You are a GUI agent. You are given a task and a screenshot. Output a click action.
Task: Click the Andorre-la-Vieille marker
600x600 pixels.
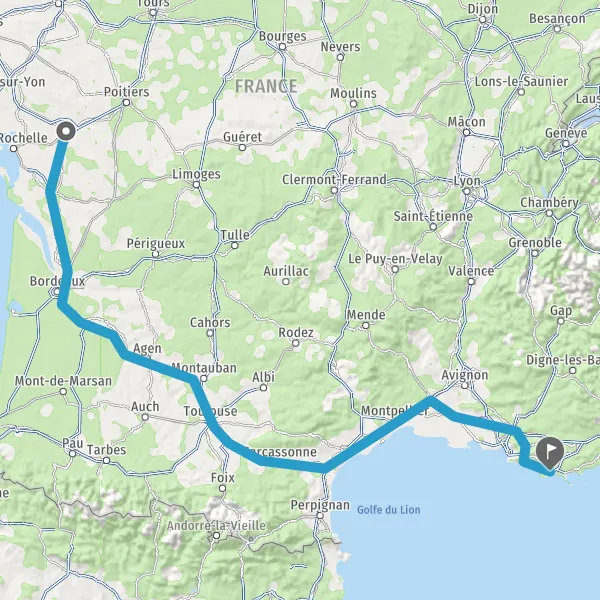pos(217,536)
